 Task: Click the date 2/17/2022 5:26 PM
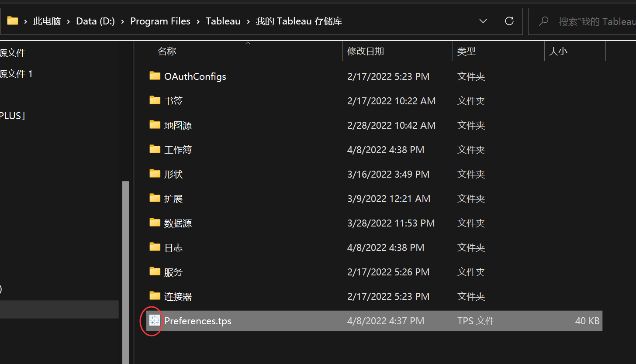388,272
